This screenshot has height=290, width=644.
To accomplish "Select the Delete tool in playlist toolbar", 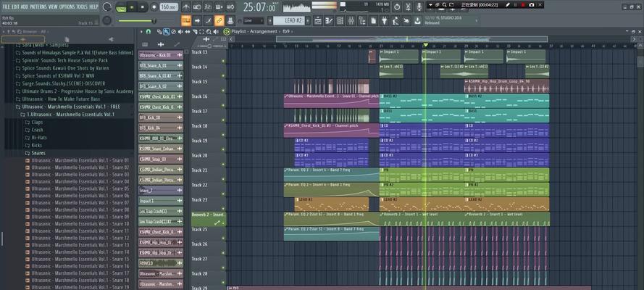I will [x=173, y=32].
